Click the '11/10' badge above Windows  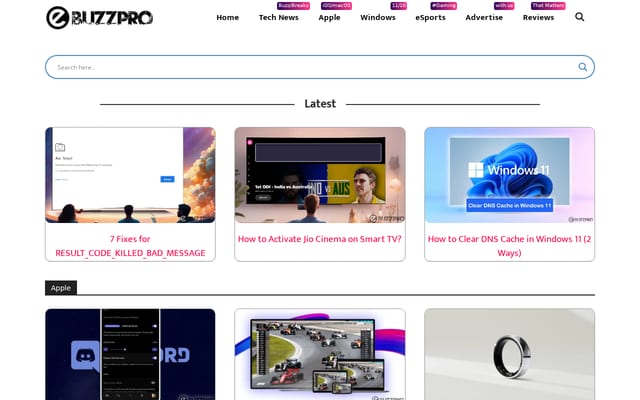pos(398,6)
